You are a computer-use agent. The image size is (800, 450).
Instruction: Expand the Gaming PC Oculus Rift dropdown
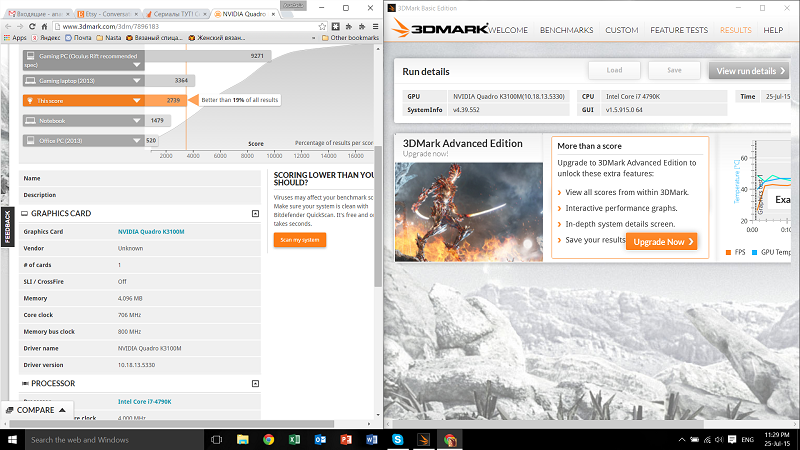(136, 65)
